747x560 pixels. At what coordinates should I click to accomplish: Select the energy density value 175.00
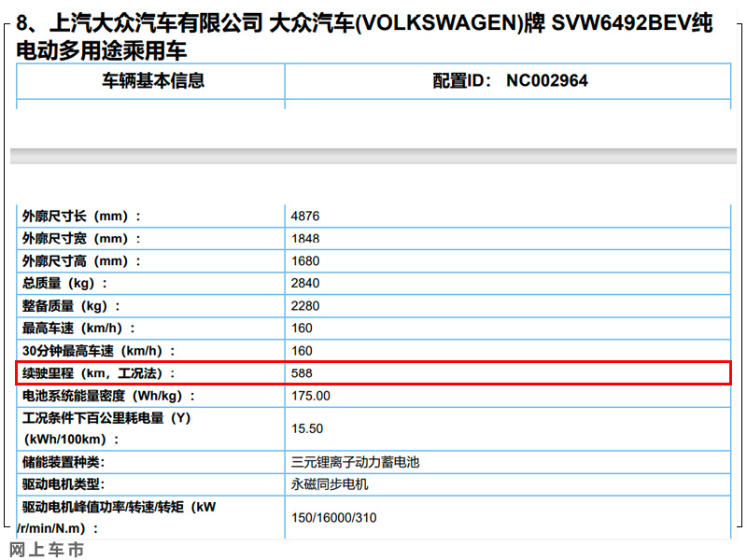(x=311, y=396)
